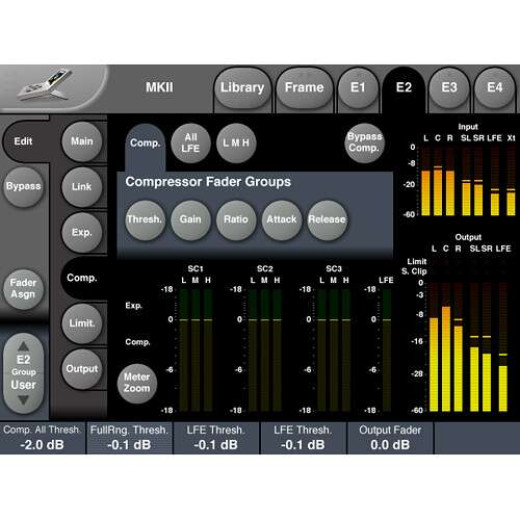The height and width of the screenshot is (520, 520).
Task: Click the Output meters label
Action: 468,237
